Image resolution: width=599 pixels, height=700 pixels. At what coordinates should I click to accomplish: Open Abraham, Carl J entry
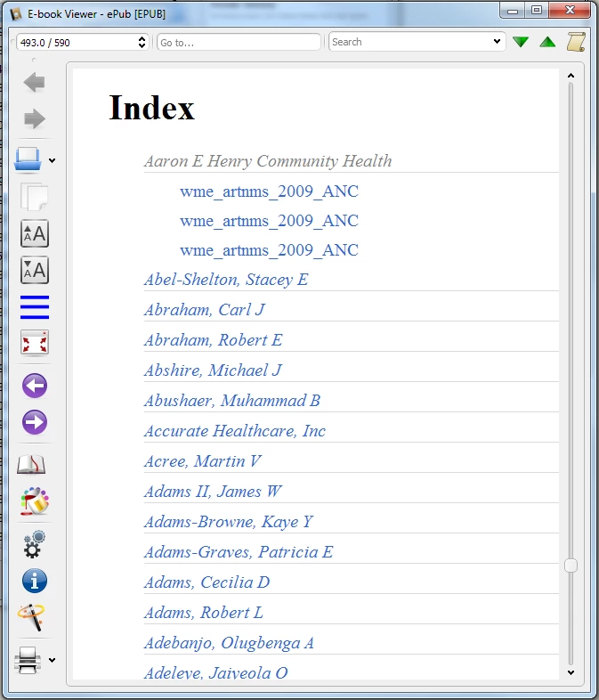coord(205,310)
